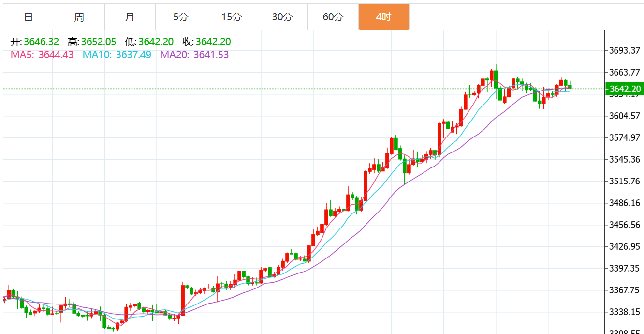Image resolution: width=644 pixels, height=334 pixels.
Task: Click the green current price tag on the axis
Action: (625, 89)
